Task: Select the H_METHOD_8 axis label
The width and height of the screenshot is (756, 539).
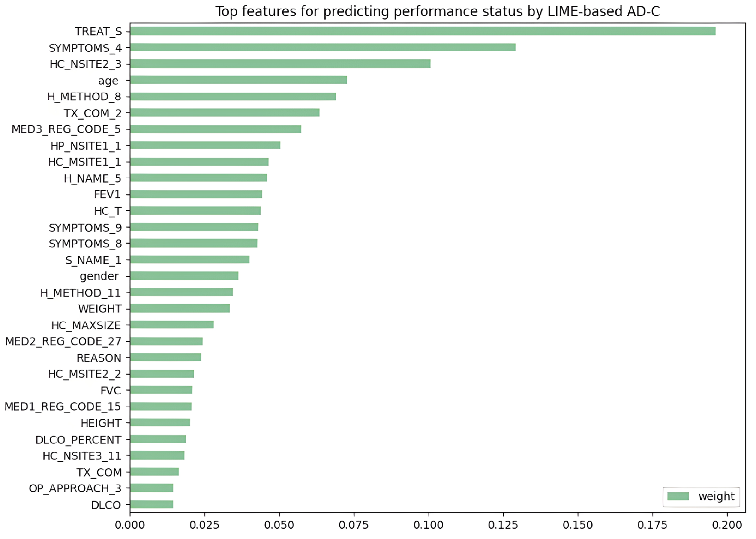Action: coord(84,97)
